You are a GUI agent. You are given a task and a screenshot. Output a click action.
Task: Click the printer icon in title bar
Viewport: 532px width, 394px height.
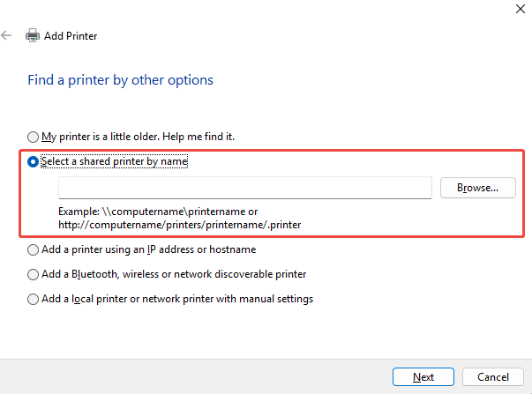click(x=33, y=36)
